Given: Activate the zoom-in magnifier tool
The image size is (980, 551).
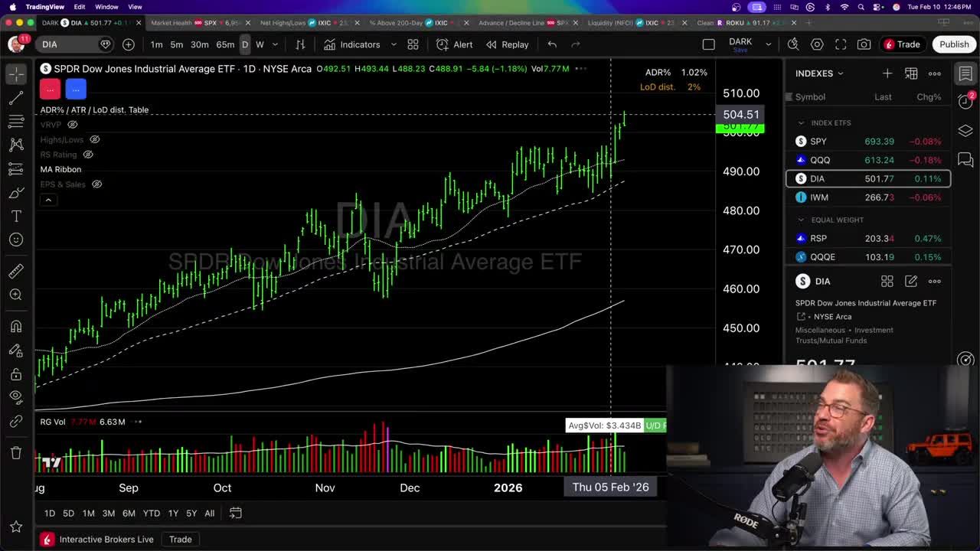Looking at the screenshot, I should [16, 295].
